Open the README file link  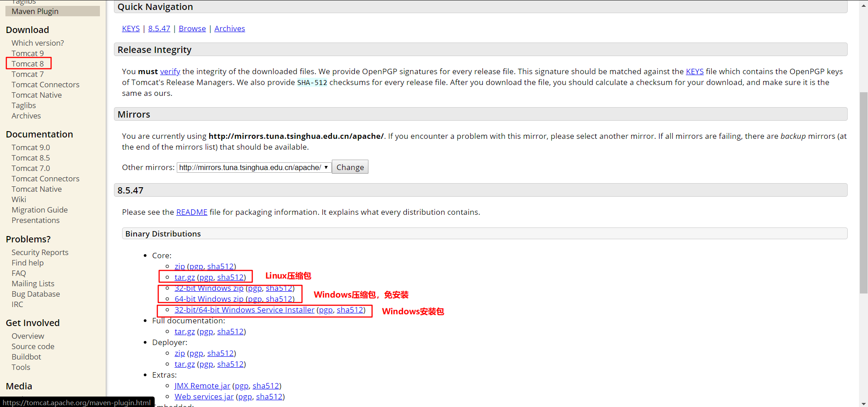(192, 212)
